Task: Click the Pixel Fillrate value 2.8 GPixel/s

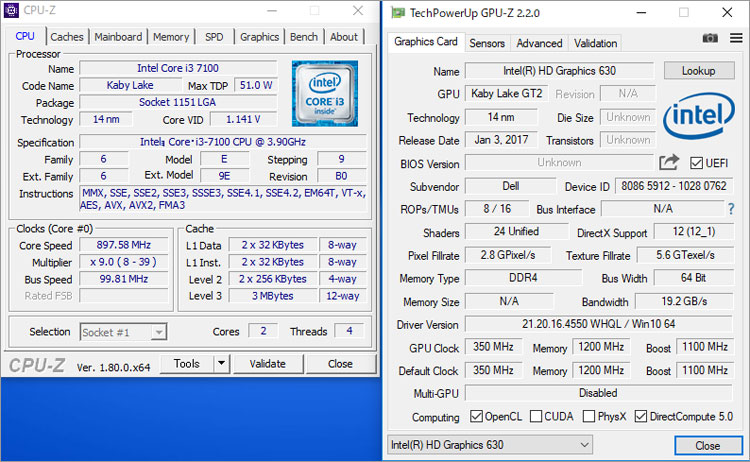Action: (x=508, y=255)
